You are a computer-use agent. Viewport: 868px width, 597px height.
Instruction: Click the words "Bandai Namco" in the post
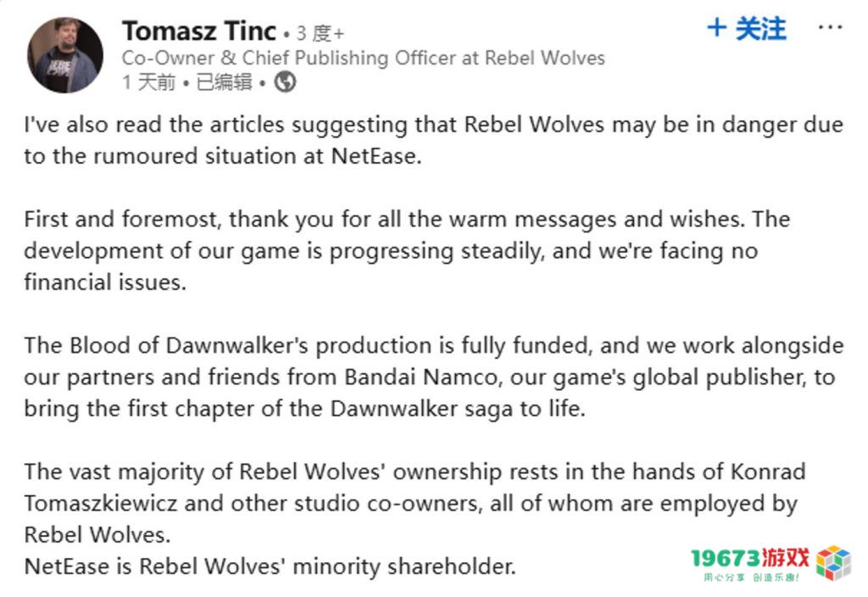pyautogui.click(x=421, y=377)
